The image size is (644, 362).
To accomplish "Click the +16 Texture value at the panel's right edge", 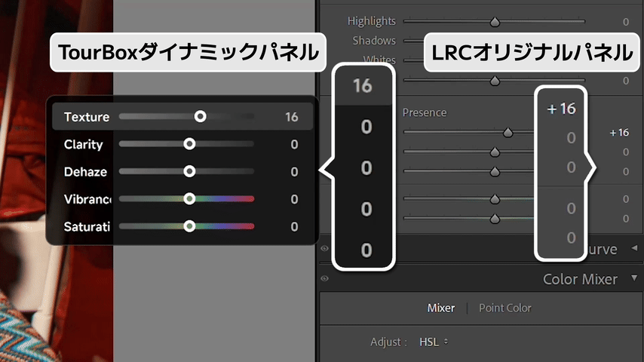I will (618, 133).
